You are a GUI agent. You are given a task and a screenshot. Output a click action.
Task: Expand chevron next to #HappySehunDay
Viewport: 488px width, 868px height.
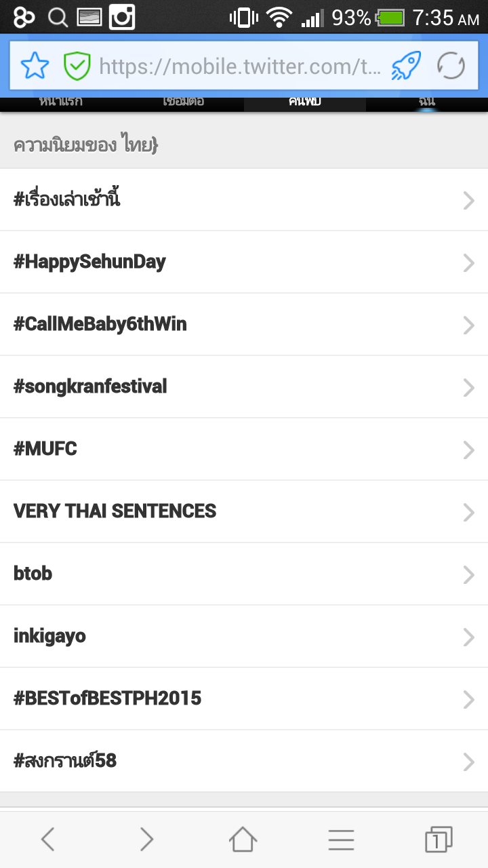[468, 262]
